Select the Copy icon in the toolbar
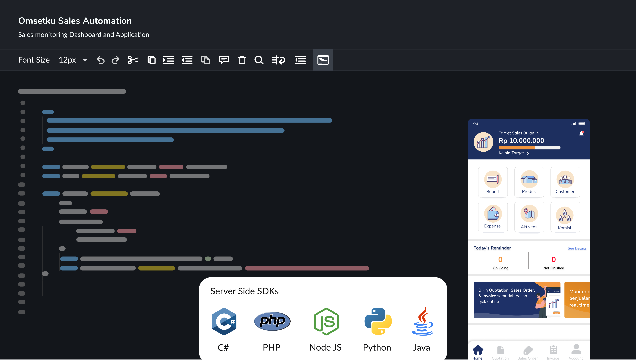 pyautogui.click(x=151, y=60)
